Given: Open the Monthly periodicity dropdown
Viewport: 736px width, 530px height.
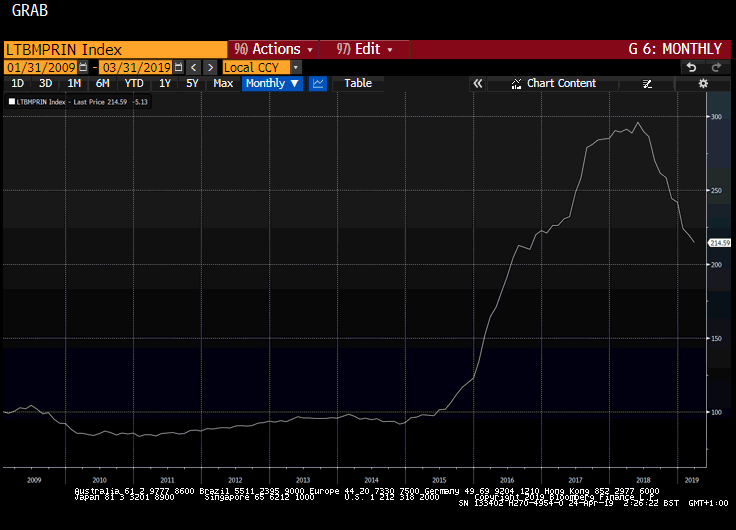Looking at the screenshot, I should [x=272, y=84].
